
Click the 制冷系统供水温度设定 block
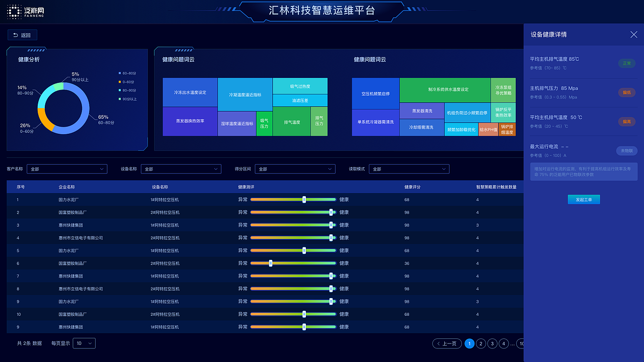[445, 90]
